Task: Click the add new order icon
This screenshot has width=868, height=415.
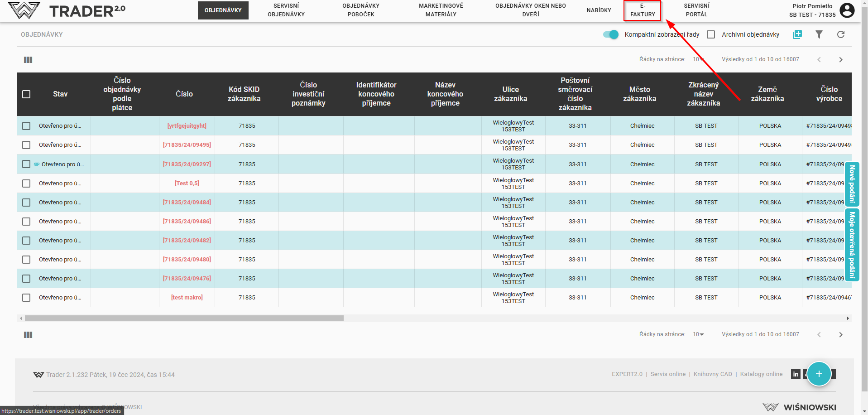Action: [x=797, y=34]
